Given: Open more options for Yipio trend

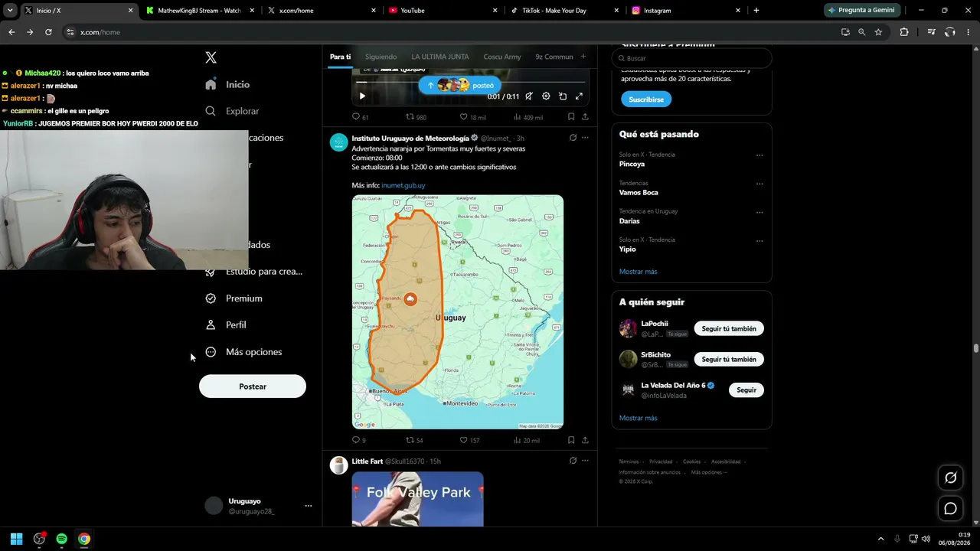Looking at the screenshot, I should pos(759,240).
